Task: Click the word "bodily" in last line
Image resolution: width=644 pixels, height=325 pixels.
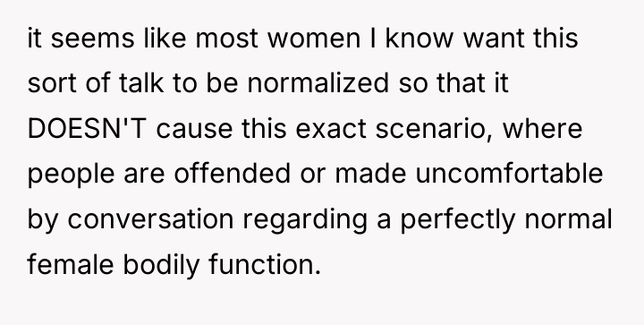Action: pyautogui.click(x=161, y=265)
